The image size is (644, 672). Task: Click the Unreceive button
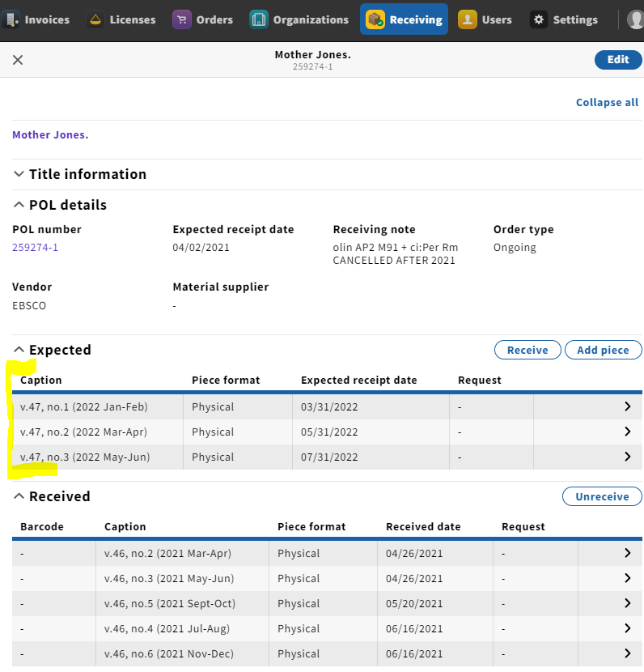(x=602, y=496)
